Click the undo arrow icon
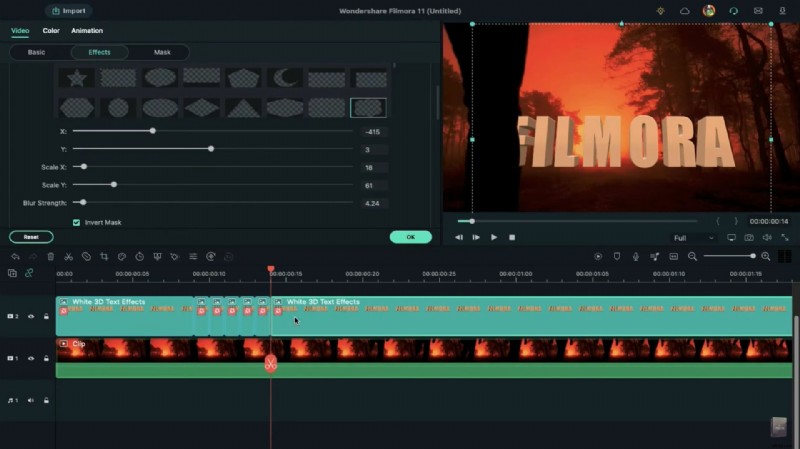Viewport: 800px width, 449px height. click(15, 257)
